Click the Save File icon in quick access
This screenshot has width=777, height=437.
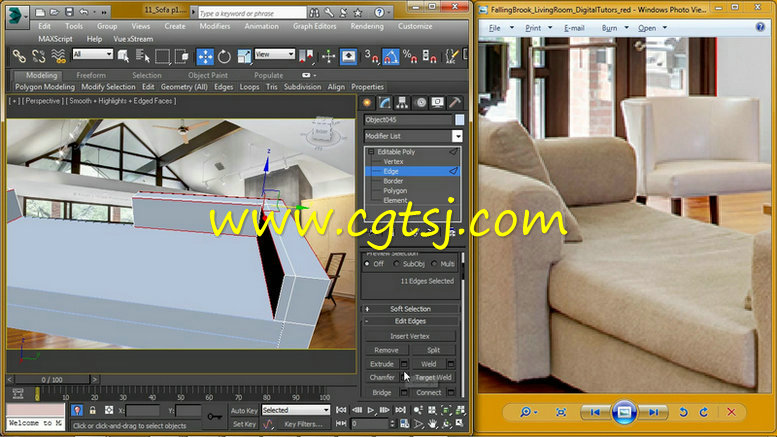pos(69,11)
